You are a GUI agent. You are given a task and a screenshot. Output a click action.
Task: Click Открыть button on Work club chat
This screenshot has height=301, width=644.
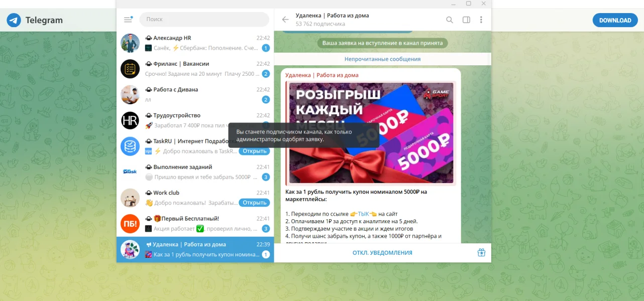(x=254, y=203)
